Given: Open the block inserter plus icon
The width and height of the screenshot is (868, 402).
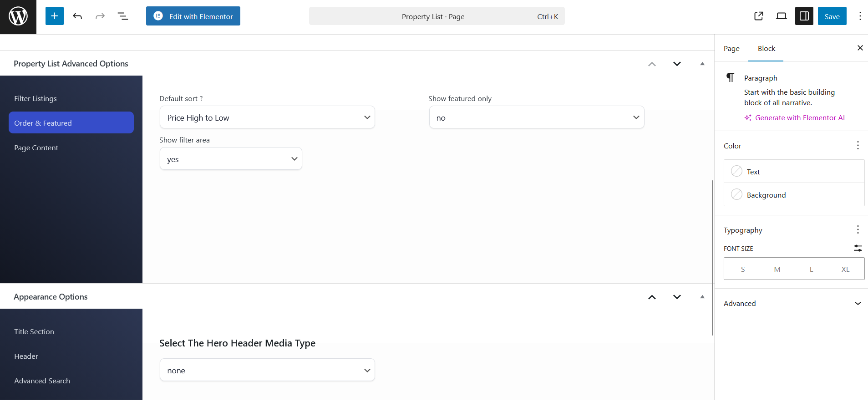Looking at the screenshot, I should [55, 16].
